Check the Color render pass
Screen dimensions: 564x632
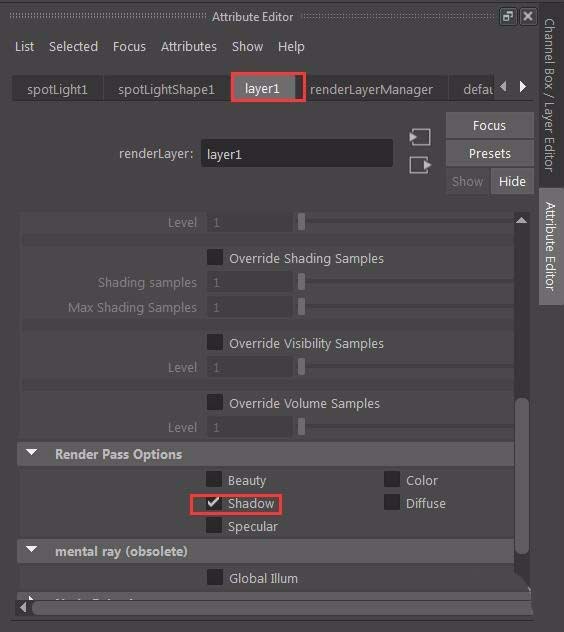click(392, 479)
